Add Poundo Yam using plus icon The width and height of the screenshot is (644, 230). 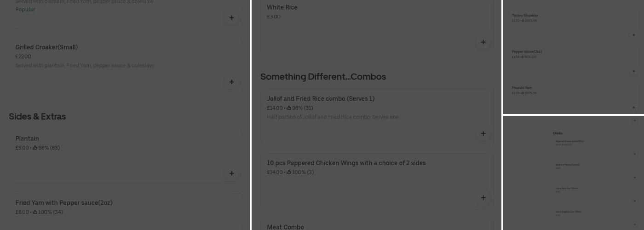pos(633,107)
